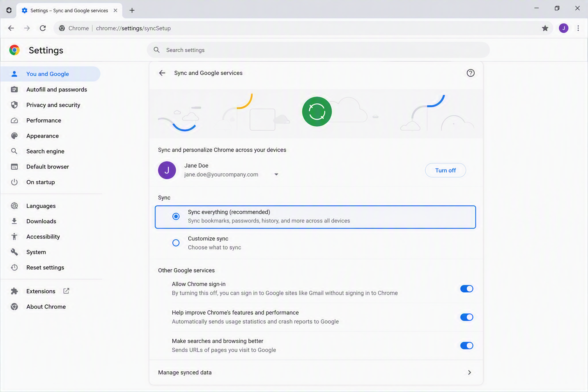Open the help question mark icon

(x=470, y=73)
